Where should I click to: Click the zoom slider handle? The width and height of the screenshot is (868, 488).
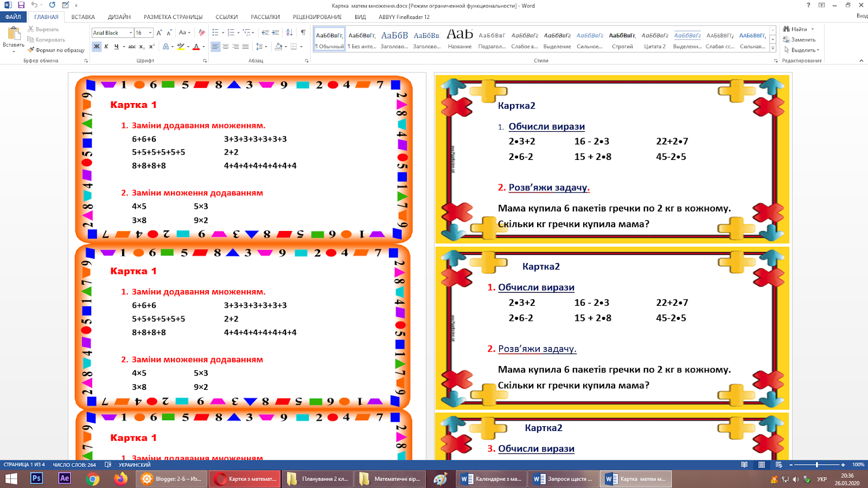pos(816,465)
